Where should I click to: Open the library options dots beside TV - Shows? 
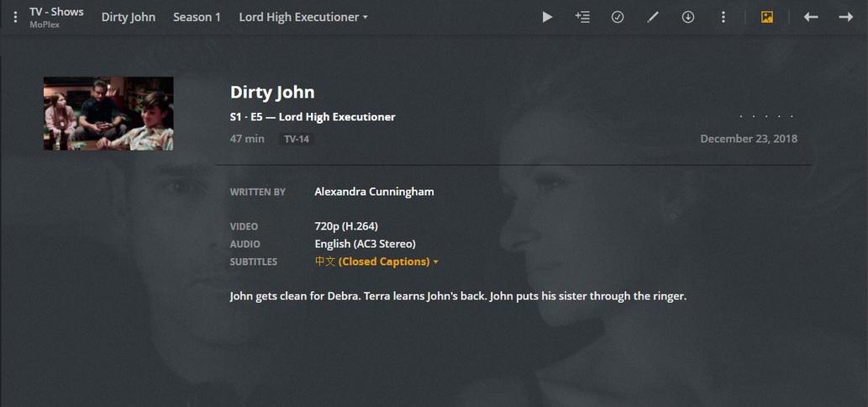[15, 17]
